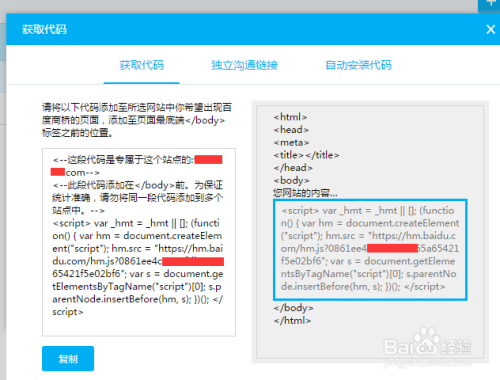Click the <body> line in the example
Screen dimensions: 500x380
[291, 180]
